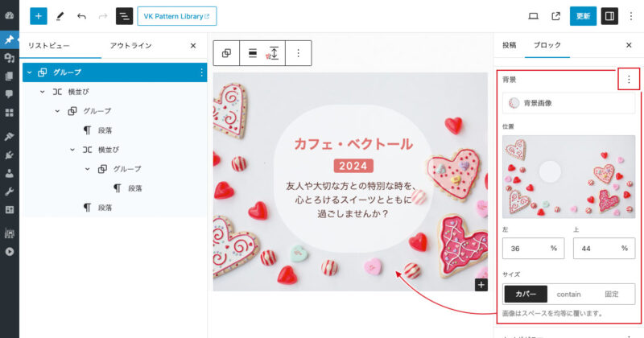The height and width of the screenshot is (338, 644).
Task: Collapse the top グループ tree item
Action: 30,72
